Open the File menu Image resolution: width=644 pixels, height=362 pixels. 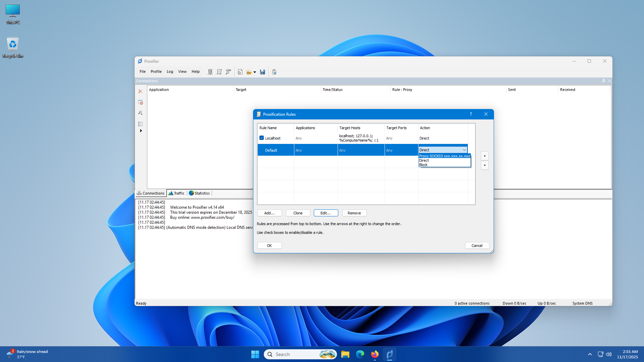(x=143, y=71)
